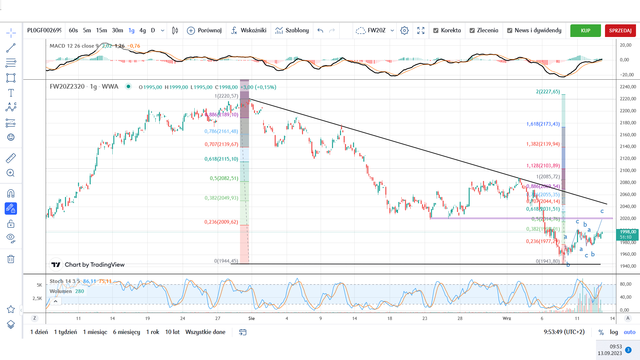
Task: Open chart settings gear
Action: click(x=404, y=31)
